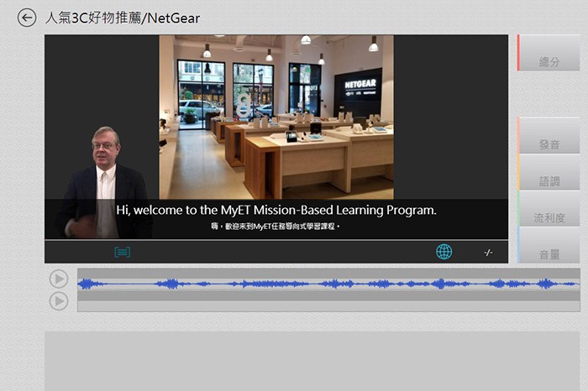
Task: Click the globe language icon
Action: pos(444,252)
